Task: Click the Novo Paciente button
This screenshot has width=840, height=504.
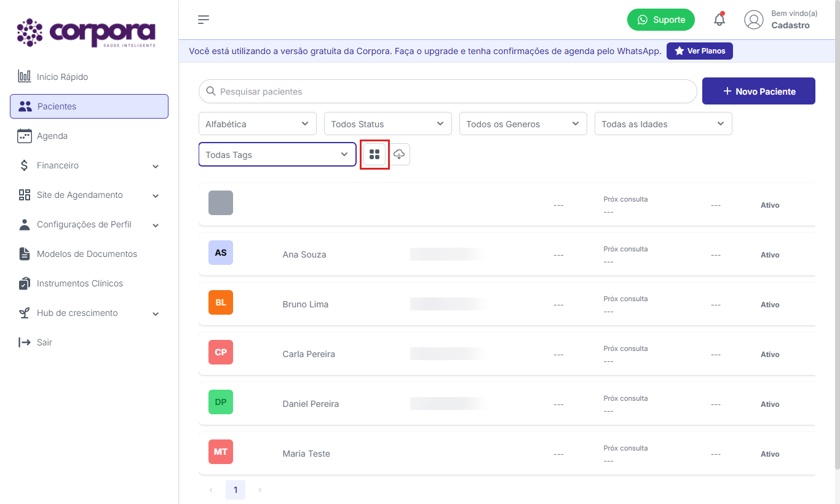Action: pyautogui.click(x=759, y=91)
